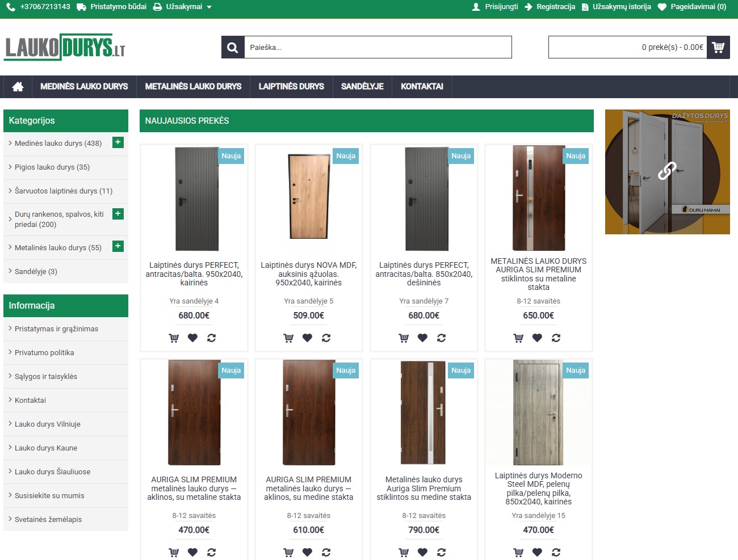Screen dimensions: 738x560
Task: Add 650.00€ Auriga door to wishlist
Action: [537, 338]
